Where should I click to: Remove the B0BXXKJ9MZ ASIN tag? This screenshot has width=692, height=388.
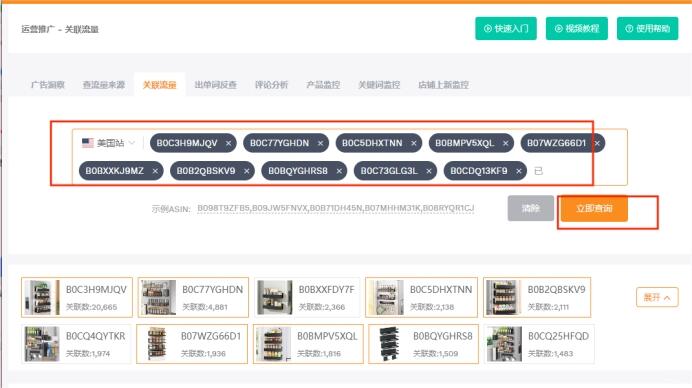155,171
